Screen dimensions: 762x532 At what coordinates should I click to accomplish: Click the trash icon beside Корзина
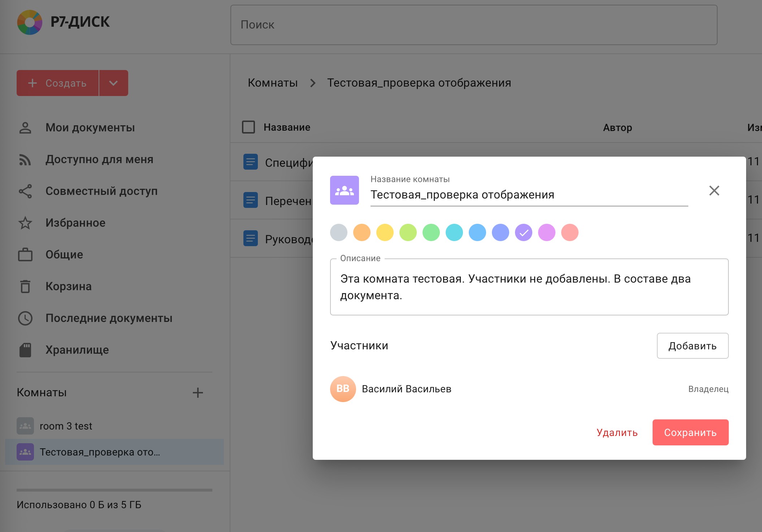click(x=25, y=287)
